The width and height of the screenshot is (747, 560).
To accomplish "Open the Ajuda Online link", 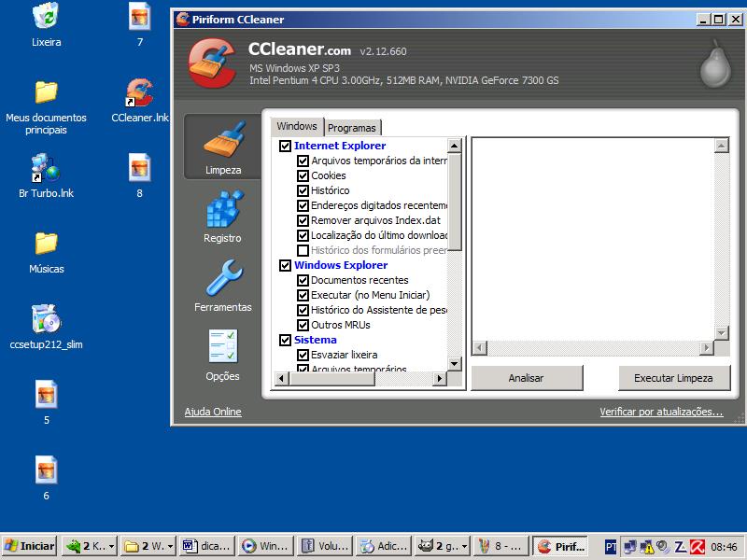I will pos(213,412).
